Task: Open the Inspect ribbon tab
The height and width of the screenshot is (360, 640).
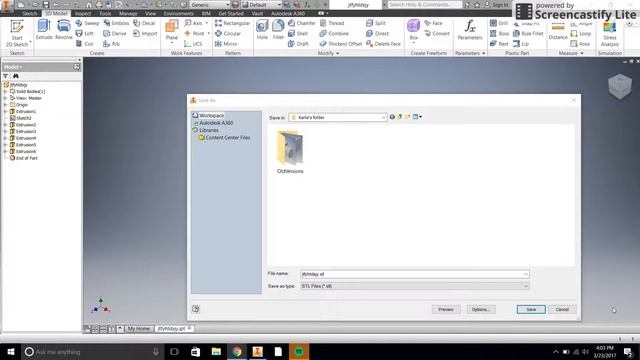Action: (83, 13)
